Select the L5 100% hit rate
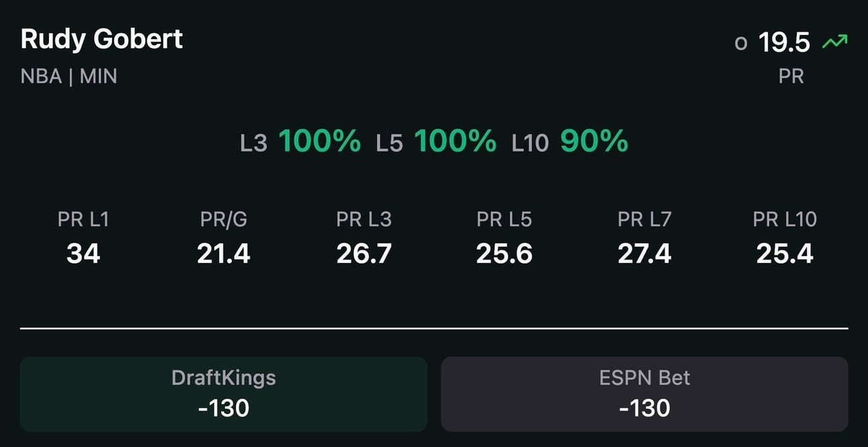868x447 pixels. tap(436, 142)
